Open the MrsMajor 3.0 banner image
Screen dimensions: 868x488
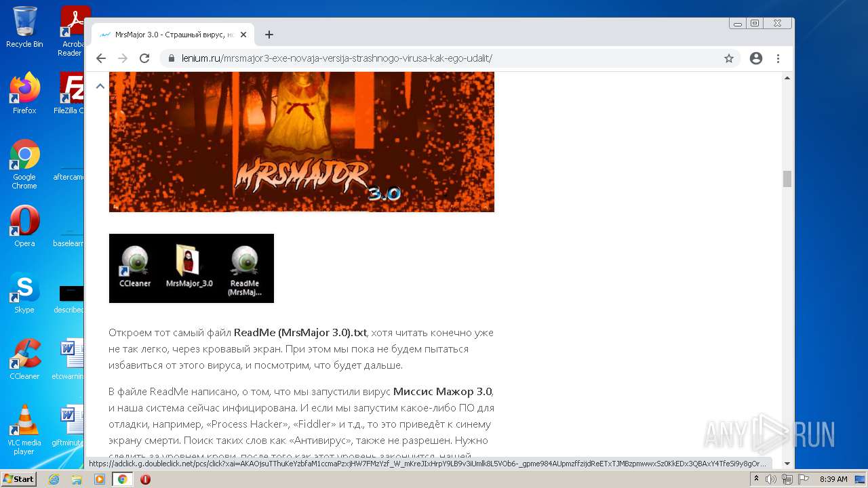click(302, 142)
